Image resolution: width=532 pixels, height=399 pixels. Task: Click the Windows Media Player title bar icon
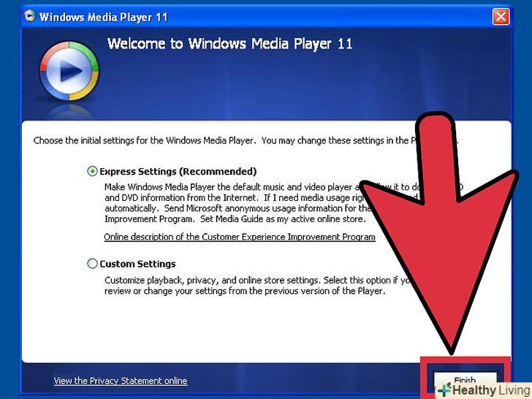coord(29,15)
